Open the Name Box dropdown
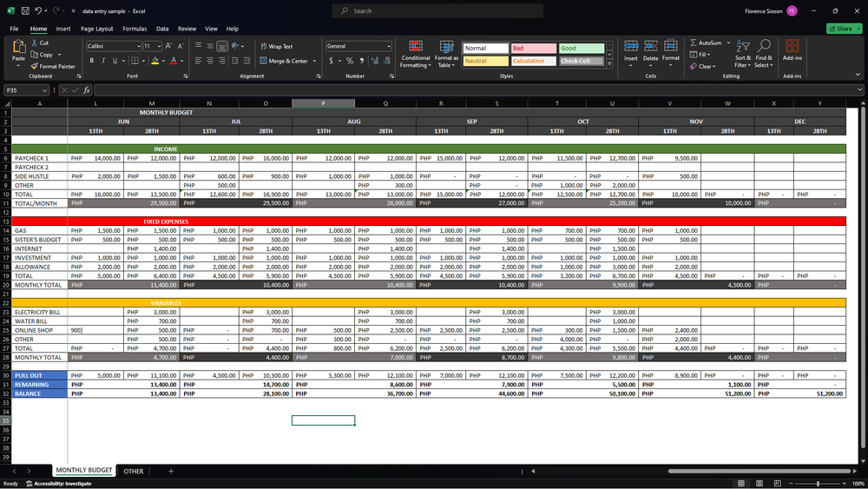The image size is (868, 489). click(44, 90)
